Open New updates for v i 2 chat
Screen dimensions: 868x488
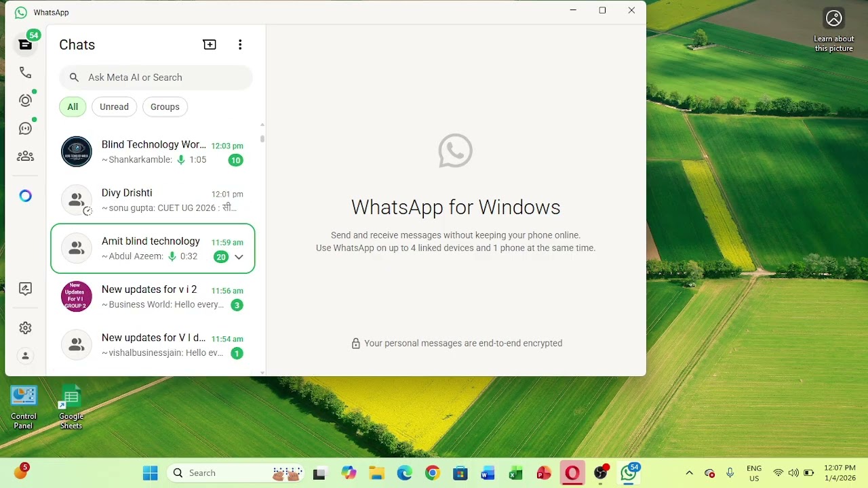(153, 297)
